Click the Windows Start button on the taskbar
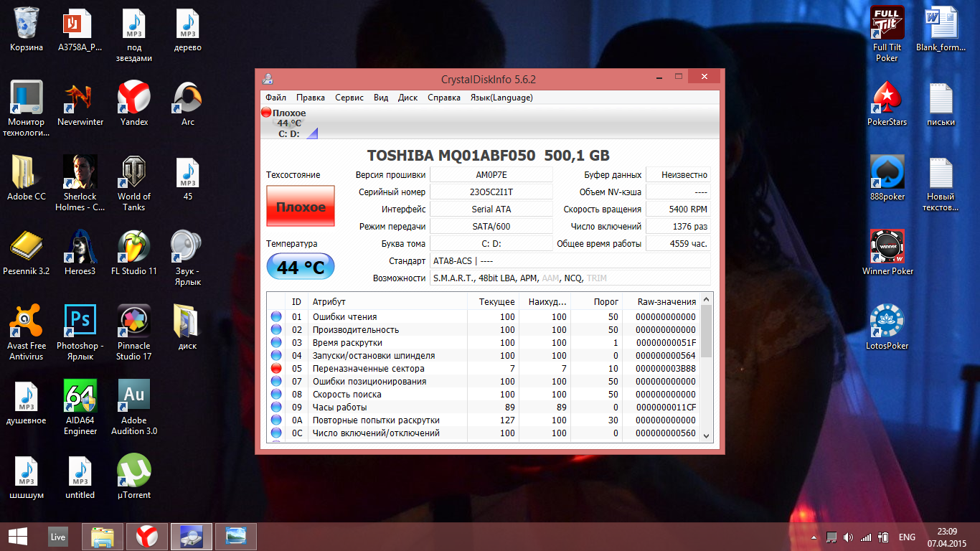Viewport: 980px width, 551px height. (x=17, y=537)
